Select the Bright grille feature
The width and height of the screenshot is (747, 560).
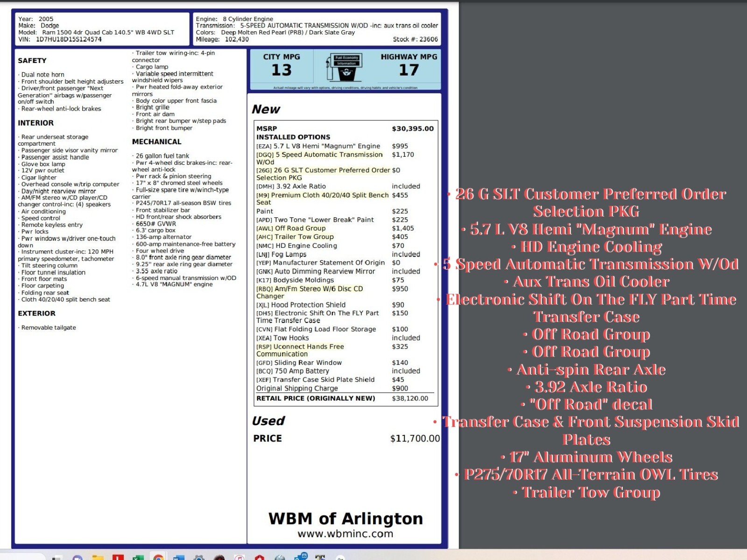[x=151, y=107]
